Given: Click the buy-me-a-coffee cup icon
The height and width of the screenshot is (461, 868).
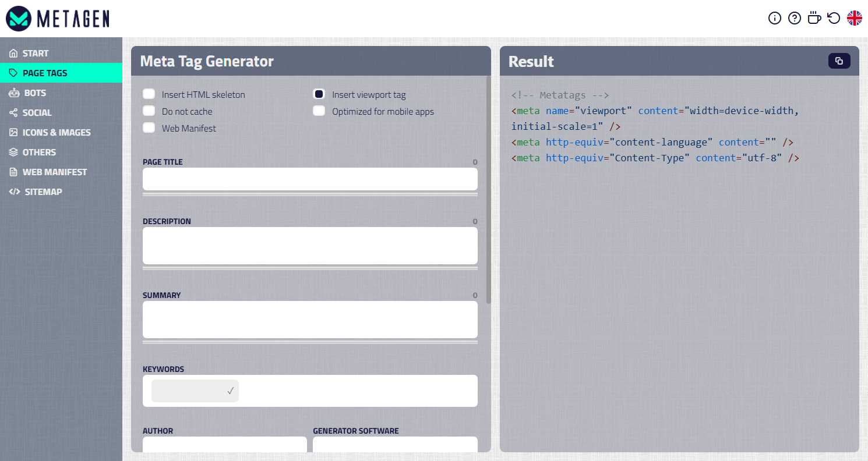Looking at the screenshot, I should tap(814, 18).
